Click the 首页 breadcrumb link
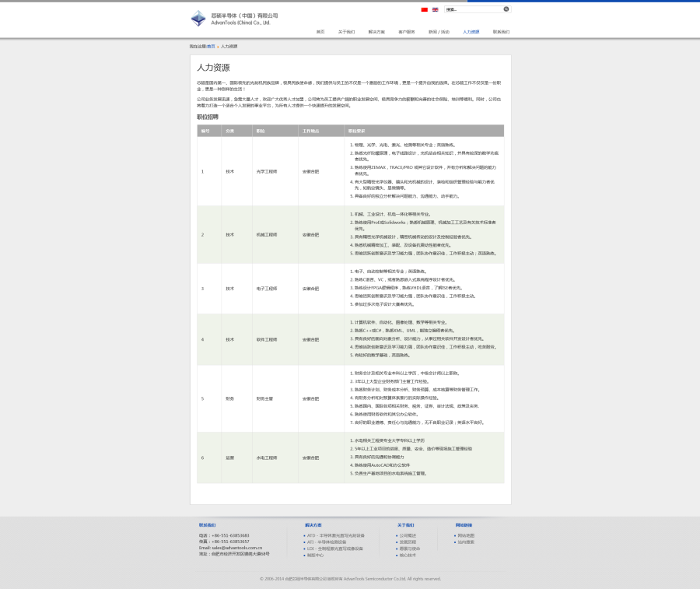This screenshot has width=700, height=589. pyautogui.click(x=211, y=47)
